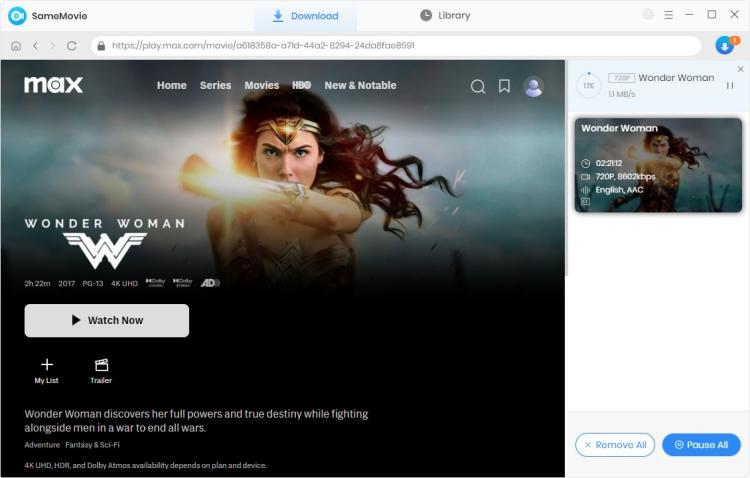
Task: Pause the Wonder Woman download
Action: [x=729, y=86]
